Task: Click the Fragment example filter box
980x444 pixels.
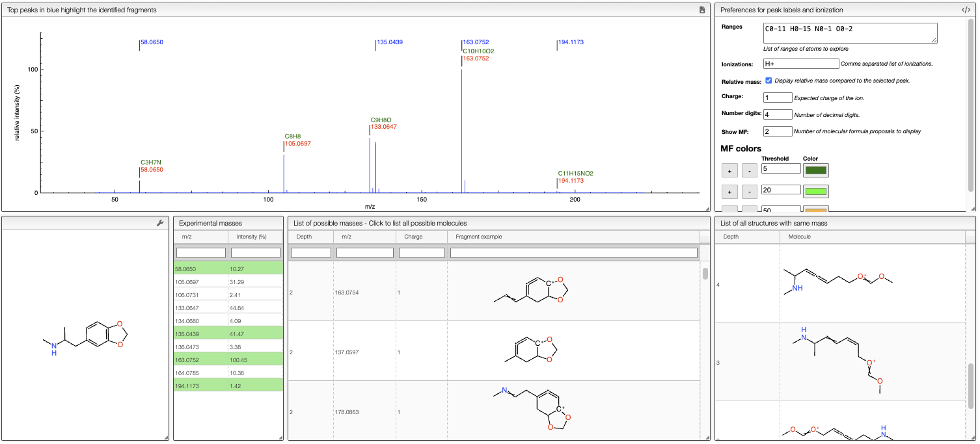Action: [574, 253]
